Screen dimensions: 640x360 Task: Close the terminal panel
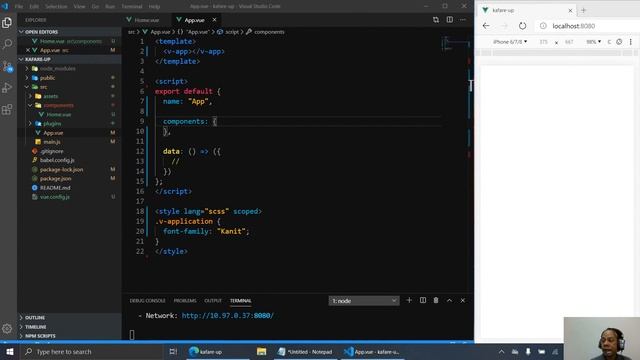pos(463,300)
